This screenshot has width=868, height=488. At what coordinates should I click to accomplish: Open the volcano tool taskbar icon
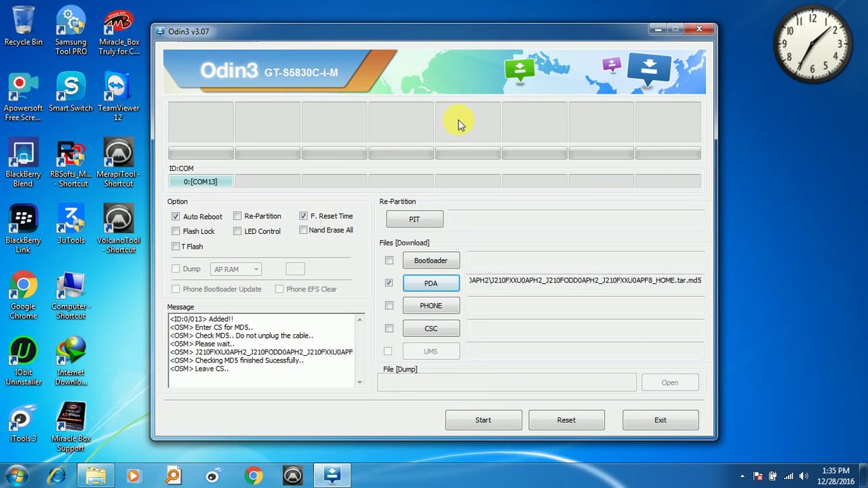(293, 476)
